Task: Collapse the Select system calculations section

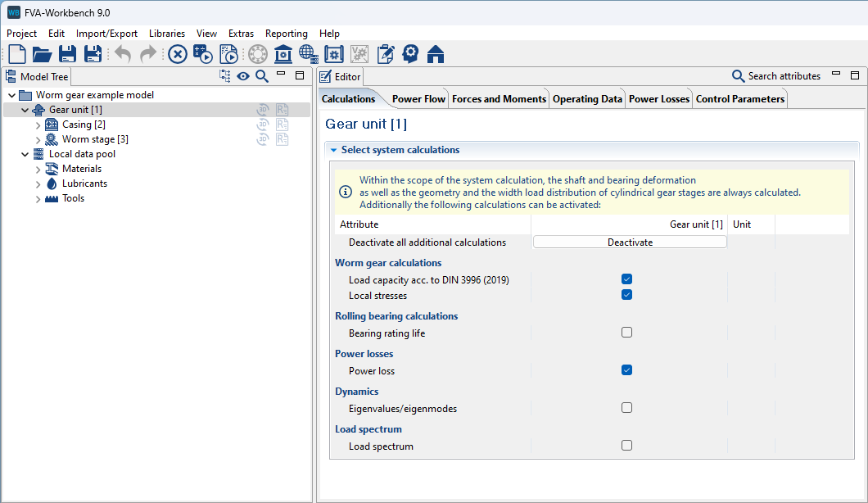Action: click(334, 150)
